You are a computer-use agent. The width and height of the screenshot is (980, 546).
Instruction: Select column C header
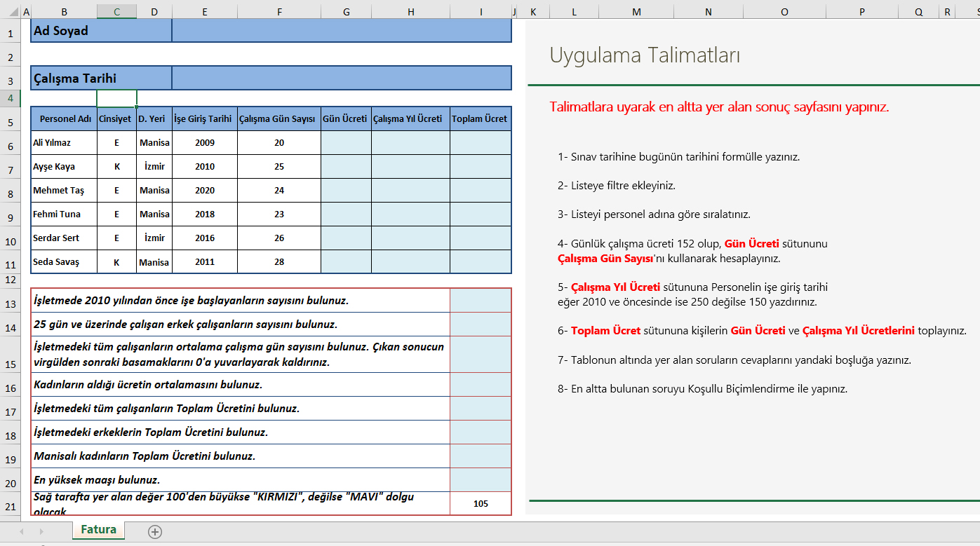(116, 12)
